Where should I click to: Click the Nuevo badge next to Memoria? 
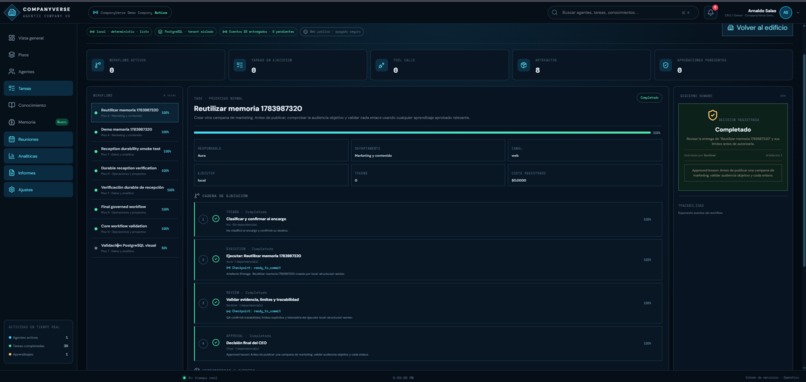(x=62, y=122)
